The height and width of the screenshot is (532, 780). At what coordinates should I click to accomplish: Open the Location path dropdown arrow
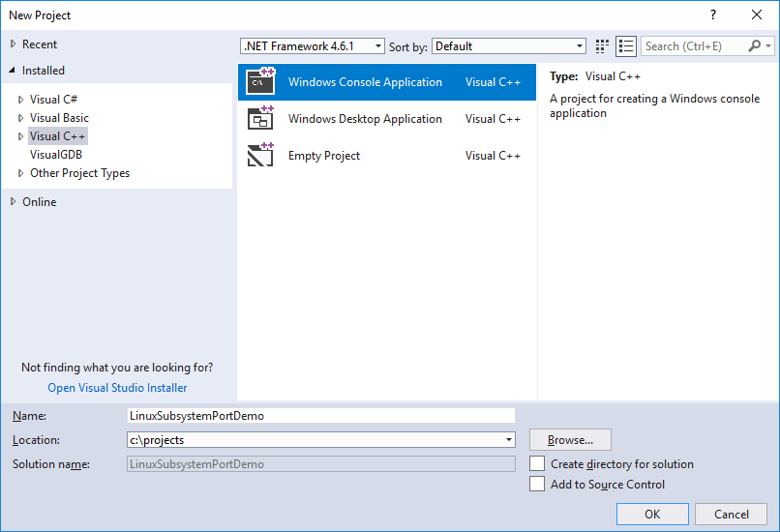coord(509,439)
